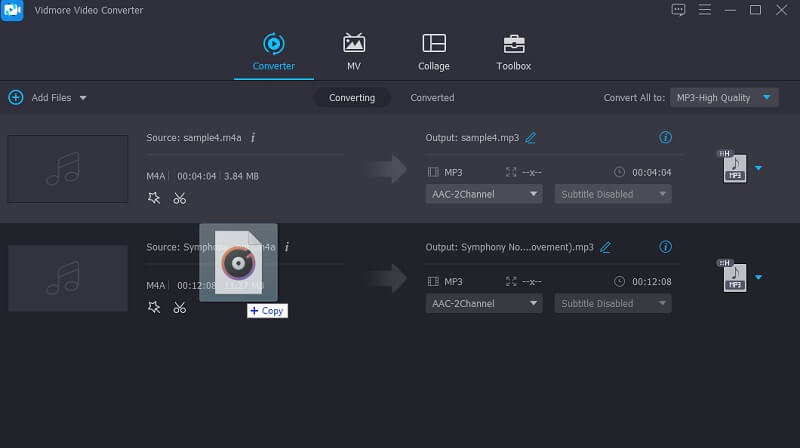Click the cut scissors icon for sample4.m4a
The height and width of the screenshot is (448, 800).
pos(180,198)
